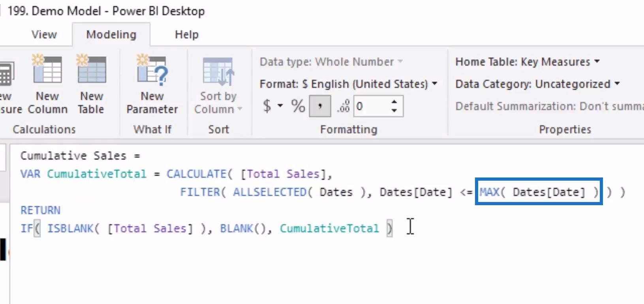Open Data Category Uncategorized dropdown
The height and width of the screenshot is (304, 644).
pos(537,84)
